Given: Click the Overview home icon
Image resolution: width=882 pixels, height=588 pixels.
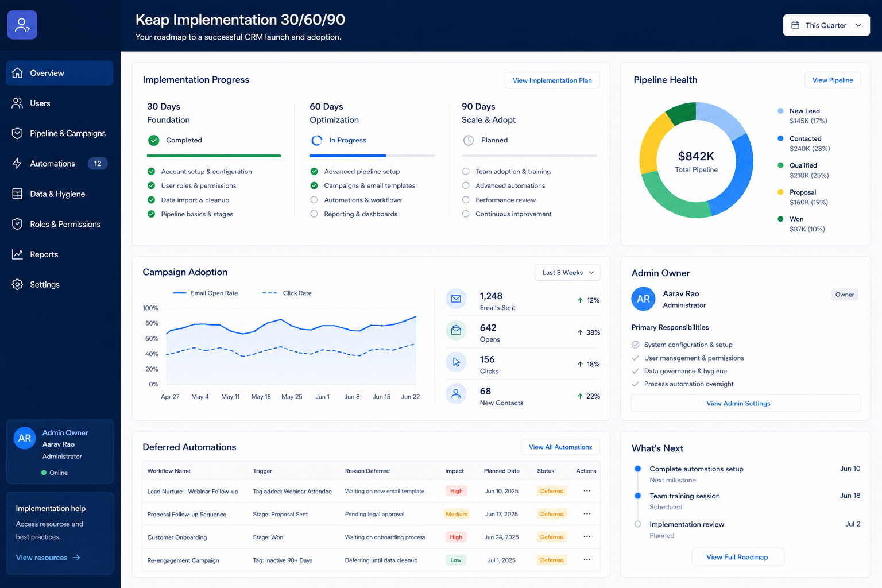Looking at the screenshot, I should tap(17, 73).
